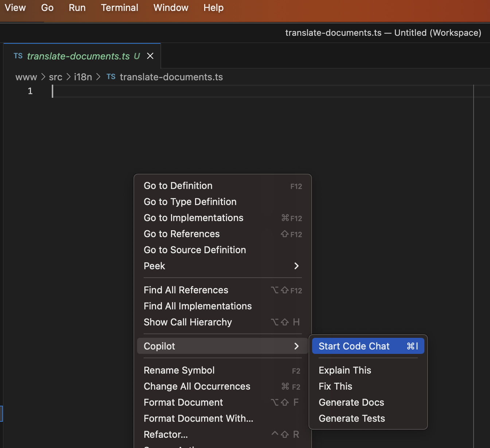Click the TypeScript icon on the editor tab

(x=18, y=56)
